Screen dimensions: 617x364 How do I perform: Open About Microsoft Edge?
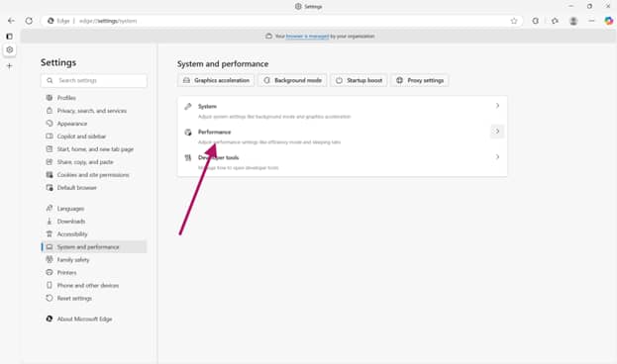(94, 318)
